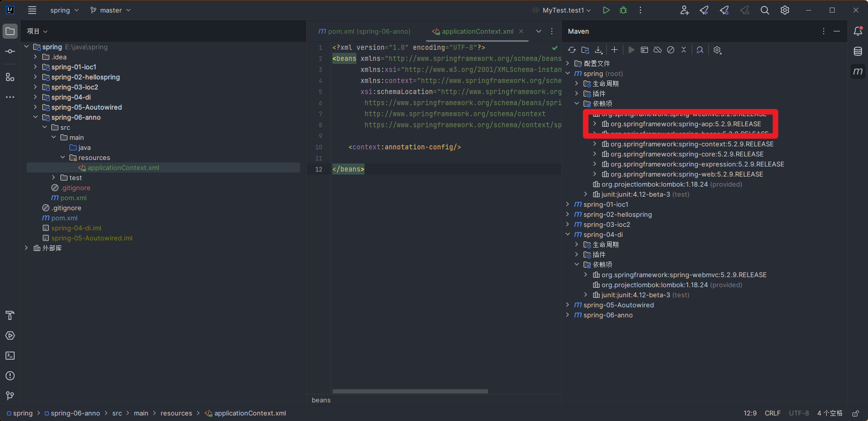The width and height of the screenshot is (868, 421).
Task: Expand the test folder in project tree
Action: (53, 178)
